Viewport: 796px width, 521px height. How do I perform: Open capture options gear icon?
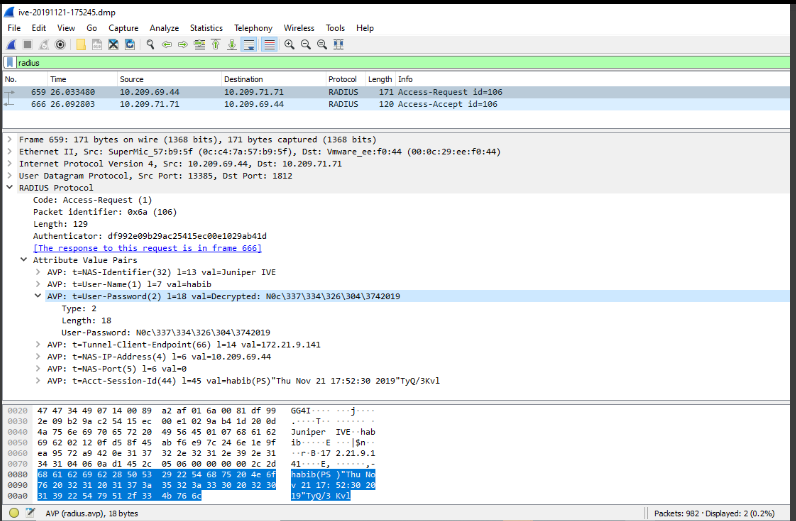click(61, 45)
